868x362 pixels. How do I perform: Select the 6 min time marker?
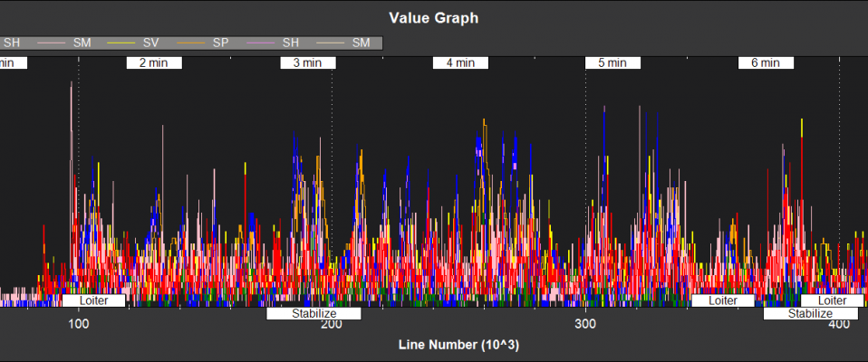[766, 63]
